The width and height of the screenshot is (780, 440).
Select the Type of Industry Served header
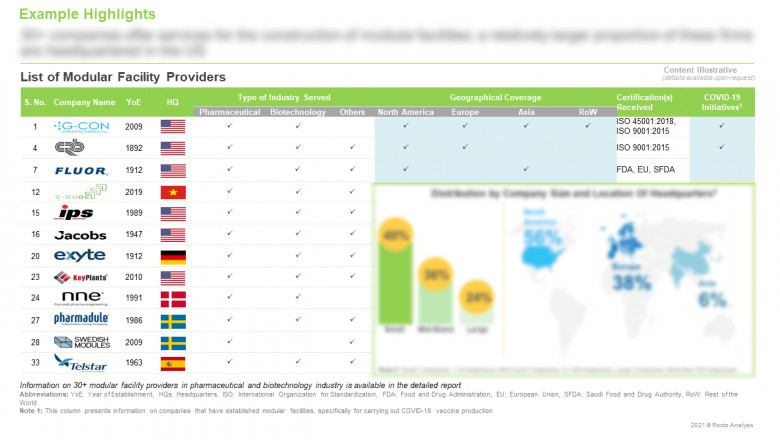click(284, 98)
